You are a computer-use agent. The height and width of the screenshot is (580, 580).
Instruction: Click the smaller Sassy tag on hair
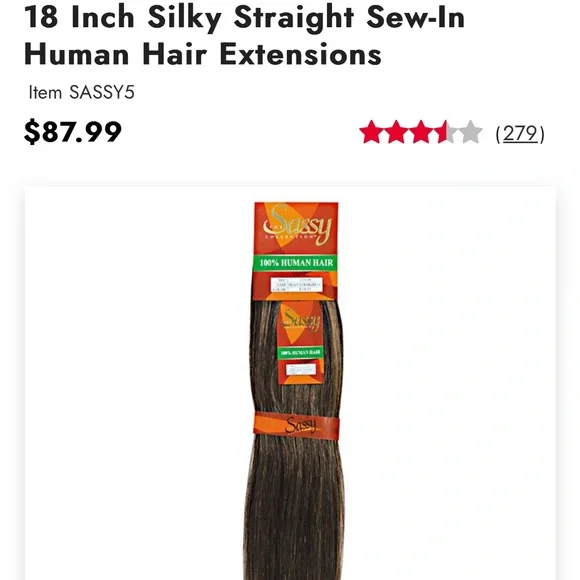point(301,342)
